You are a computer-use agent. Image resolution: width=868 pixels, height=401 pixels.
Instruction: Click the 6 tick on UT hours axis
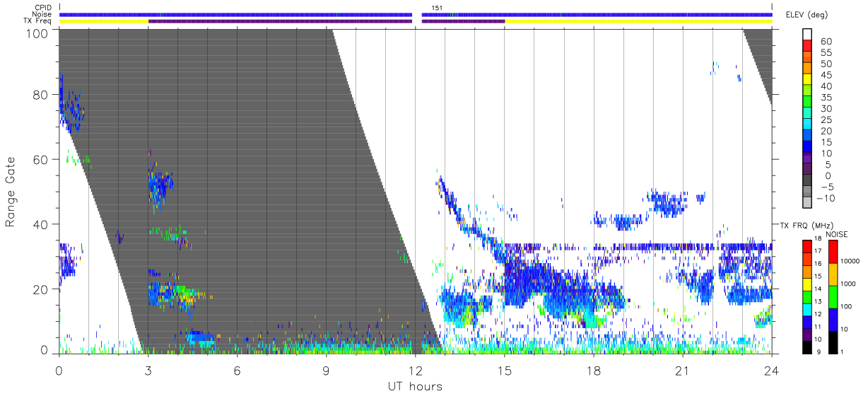coord(237,370)
